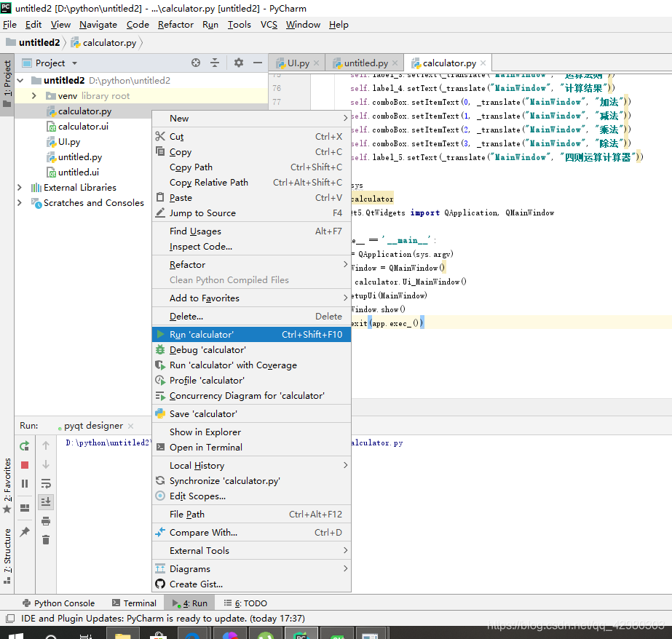This screenshot has width=672, height=639.
Task: Toggle soft-wrap icon in Run panel
Action: point(46,483)
